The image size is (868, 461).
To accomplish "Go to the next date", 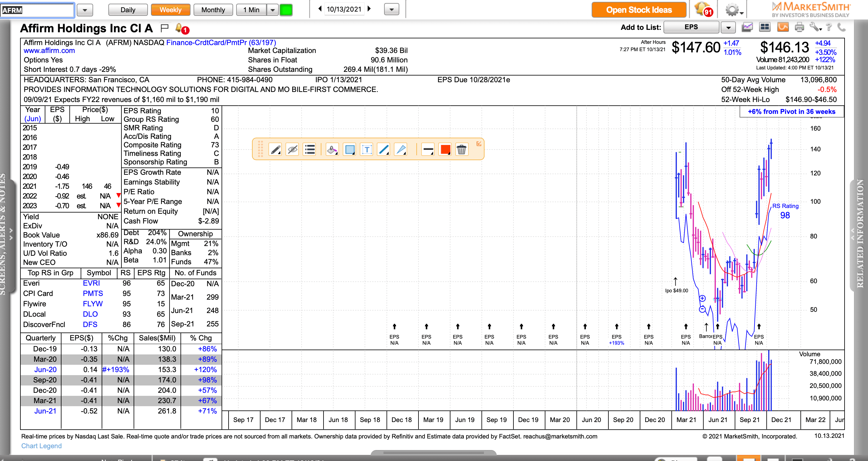I will click(369, 9).
